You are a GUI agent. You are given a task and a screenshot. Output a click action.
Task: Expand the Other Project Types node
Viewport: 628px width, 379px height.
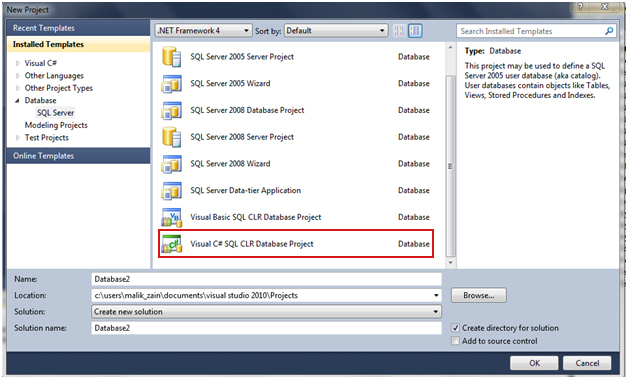18,88
